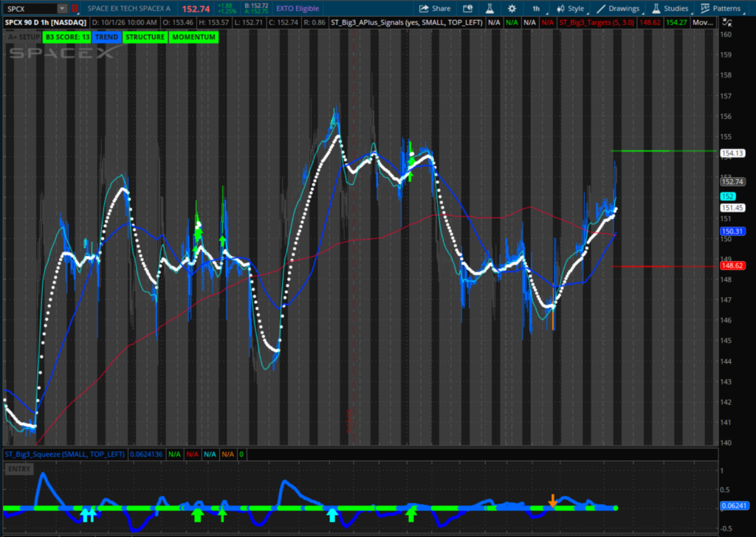Click the SPCX symbol input field
Image resolution: width=756 pixels, height=537 pixels.
30,9
